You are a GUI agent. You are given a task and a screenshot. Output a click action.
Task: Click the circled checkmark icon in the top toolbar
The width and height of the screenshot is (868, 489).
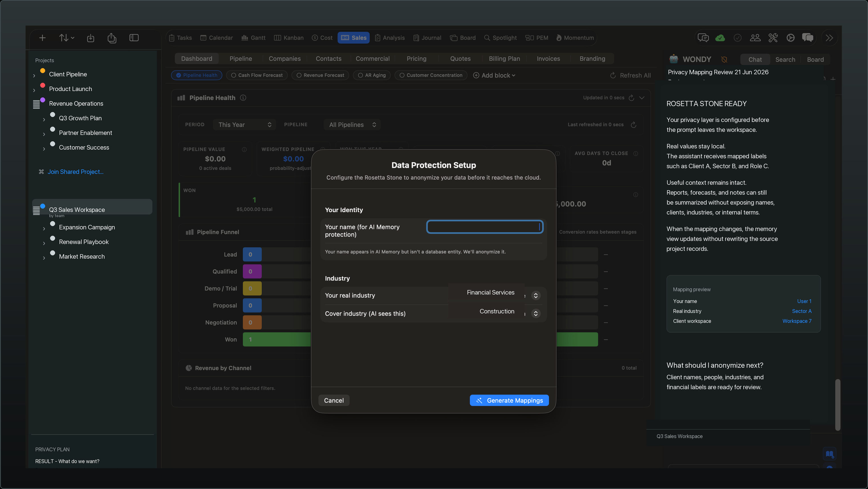(737, 38)
